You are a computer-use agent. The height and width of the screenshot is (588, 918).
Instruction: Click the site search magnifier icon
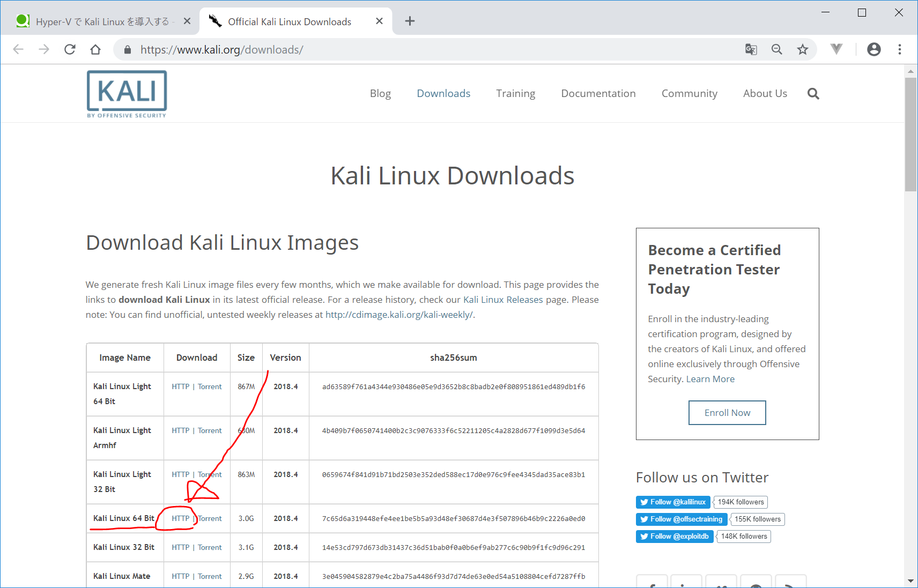pos(813,94)
